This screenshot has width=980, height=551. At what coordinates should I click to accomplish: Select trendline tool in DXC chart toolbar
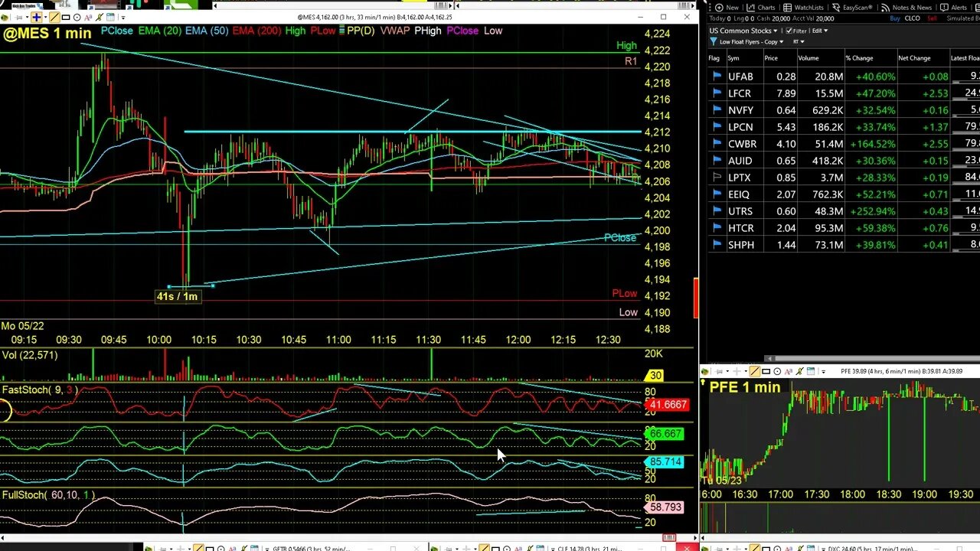point(755,547)
